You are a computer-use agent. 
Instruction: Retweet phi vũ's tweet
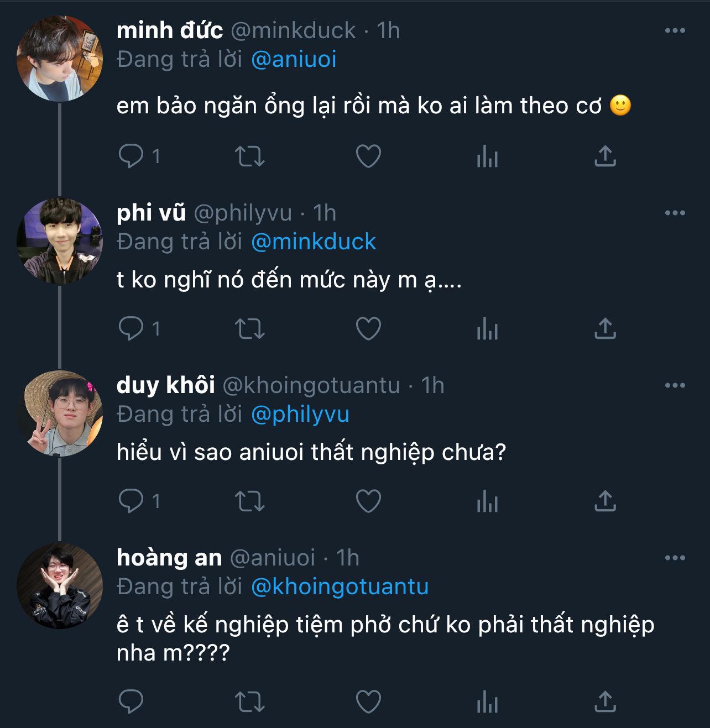(x=250, y=328)
